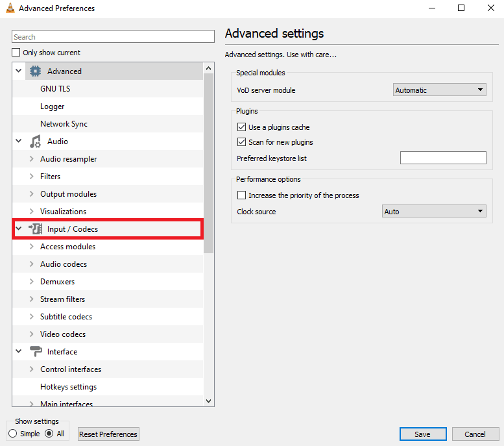Image resolution: width=504 pixels, height=446 pixels.
Task: Click the Reset Preferences button
Action: [108, 434]
